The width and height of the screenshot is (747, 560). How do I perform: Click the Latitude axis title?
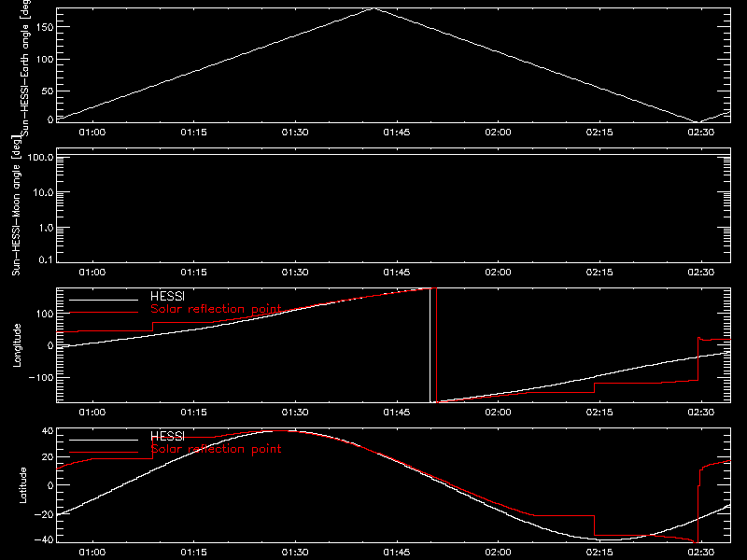[22, 485]
